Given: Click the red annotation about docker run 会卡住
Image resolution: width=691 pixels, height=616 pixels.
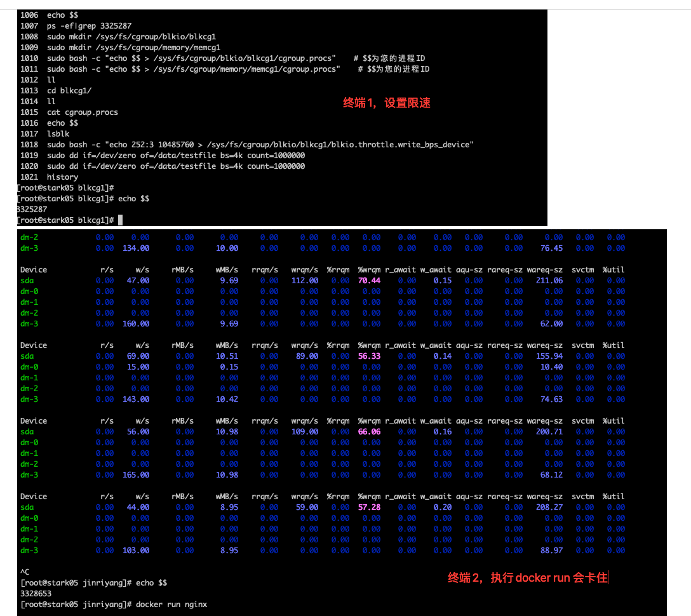Looking at the screenshot, I should [528, 578].
